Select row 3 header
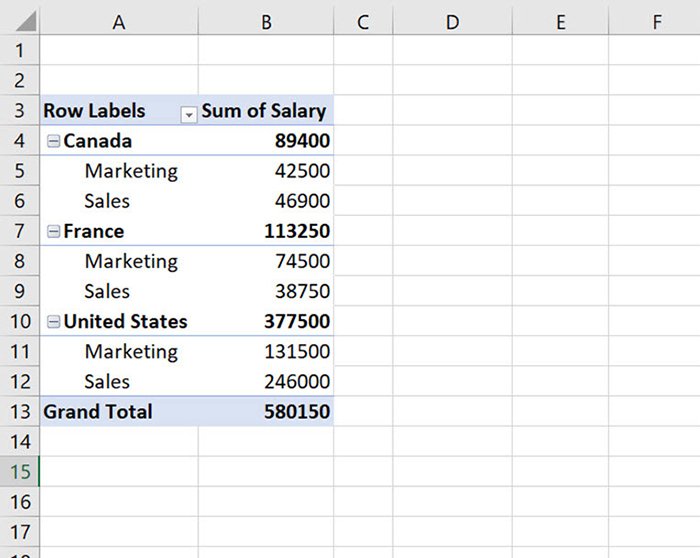The height and width of the screenshot is (558, 700). pos(20,111)
